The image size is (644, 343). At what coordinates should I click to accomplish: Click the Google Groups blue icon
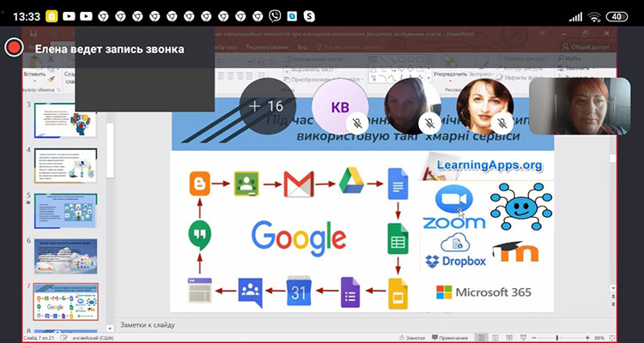(250, 292)
